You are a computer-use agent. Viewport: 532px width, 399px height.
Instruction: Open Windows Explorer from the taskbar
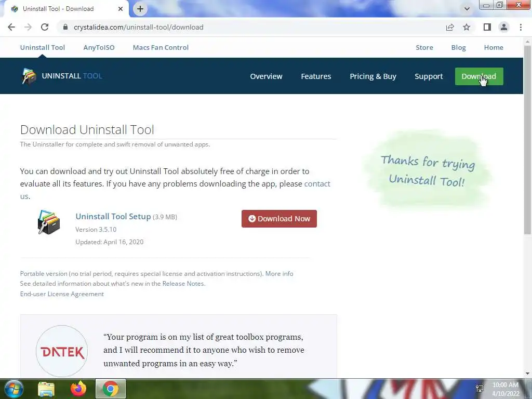(x=46, y=389)
